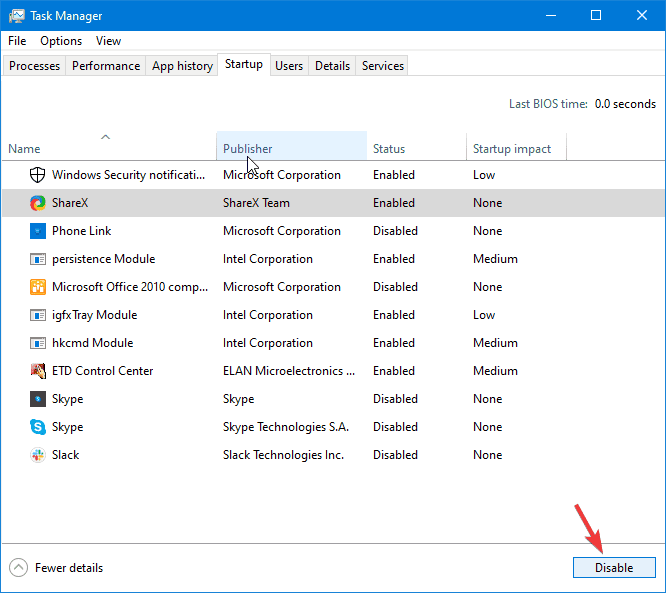Select the ETD Control Center name text
666x593 pixels.
pos(102,371)
